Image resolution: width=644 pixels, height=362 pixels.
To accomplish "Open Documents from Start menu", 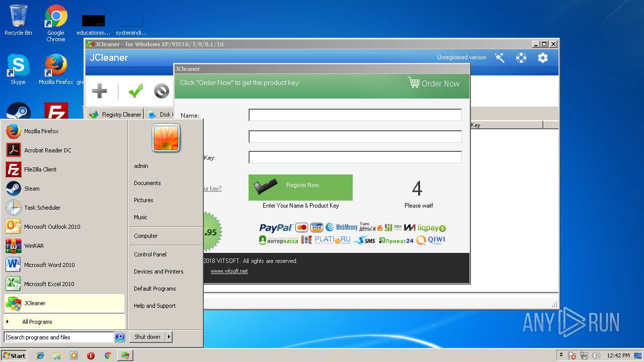I will coord(165,183).
